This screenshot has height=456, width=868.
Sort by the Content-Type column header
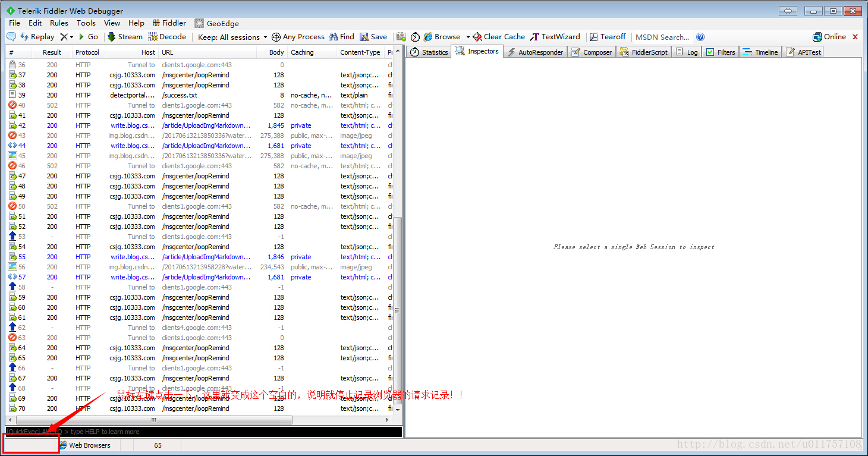(x=360, y=52)
